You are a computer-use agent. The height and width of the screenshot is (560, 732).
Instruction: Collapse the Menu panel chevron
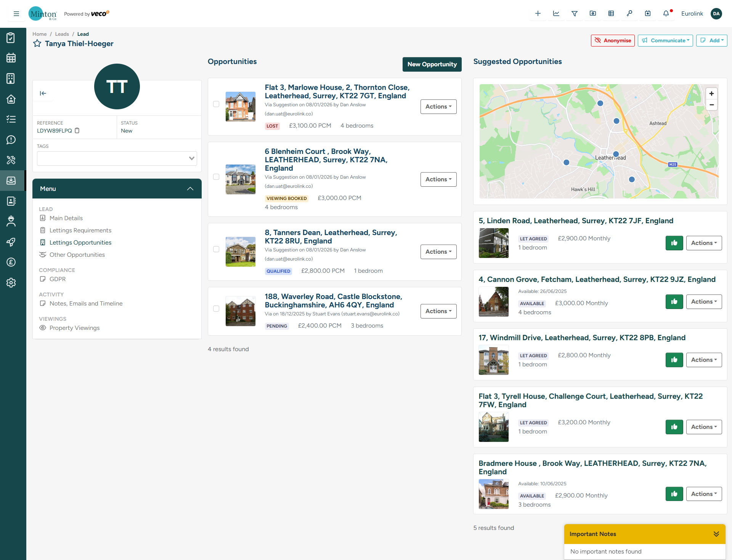click(190, 189)
